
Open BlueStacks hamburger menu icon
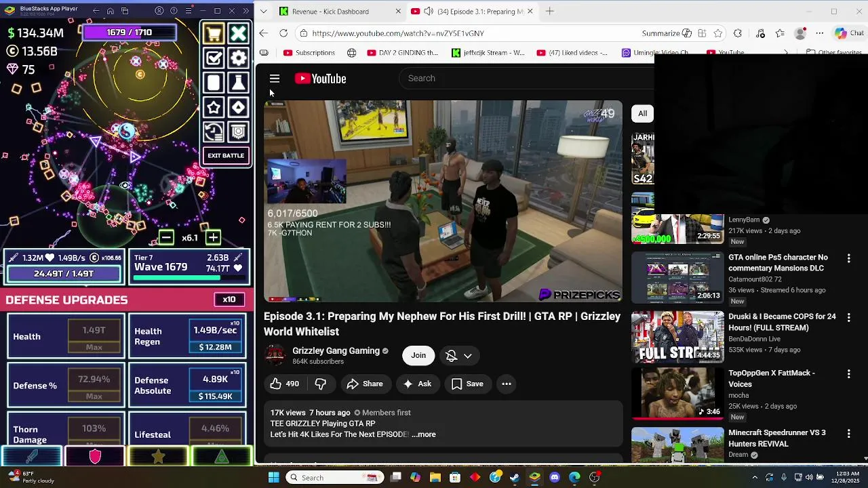188,11
